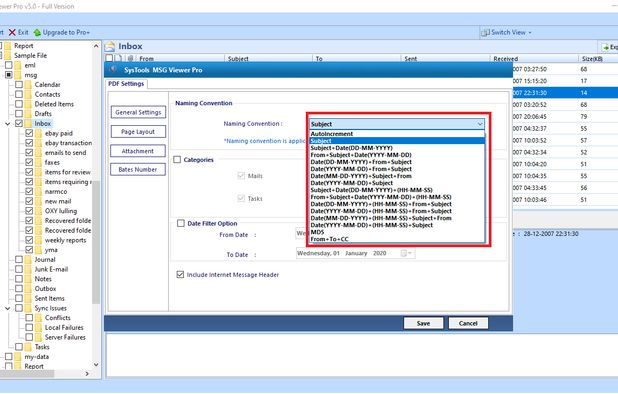
Task: Toggle select-all checkbox in mail header
Action: coord(109,58)
